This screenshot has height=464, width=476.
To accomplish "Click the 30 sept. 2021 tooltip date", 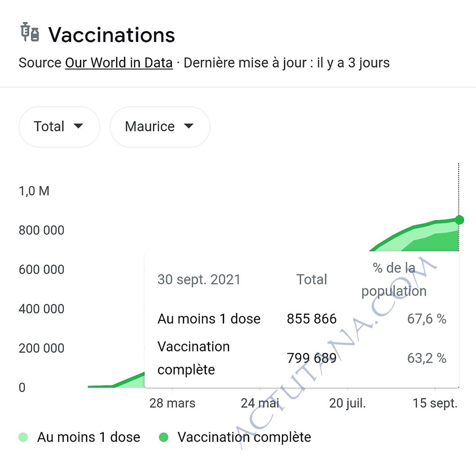I will pos(199,280).
